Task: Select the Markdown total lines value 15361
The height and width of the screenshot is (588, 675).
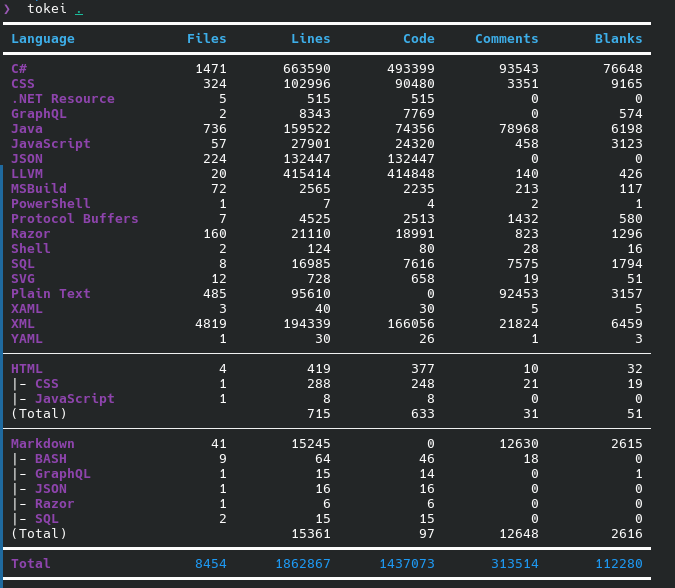Action: click(x=311, y=534)
